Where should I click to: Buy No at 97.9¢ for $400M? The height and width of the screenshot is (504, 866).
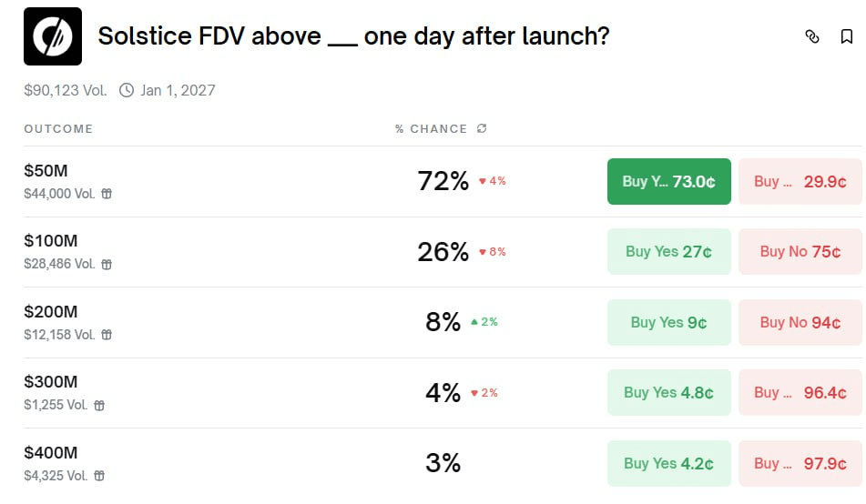(x=800, y=463)
